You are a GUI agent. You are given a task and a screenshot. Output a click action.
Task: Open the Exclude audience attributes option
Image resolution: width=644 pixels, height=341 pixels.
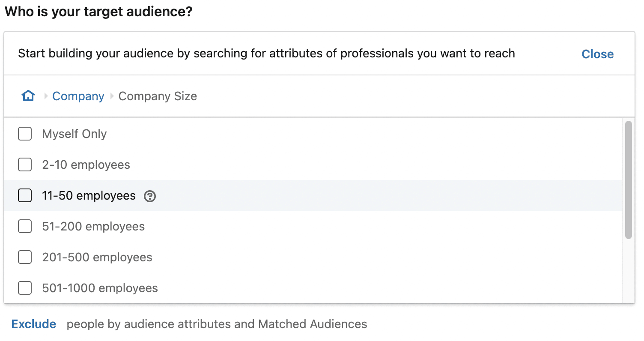click(x=33, y=324)
